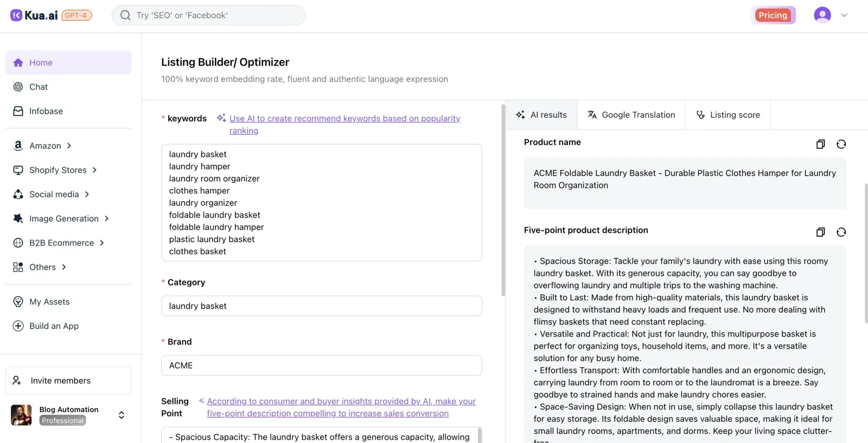Regenerate the Product name
The image size is (868, 443).
coord(841,144)
